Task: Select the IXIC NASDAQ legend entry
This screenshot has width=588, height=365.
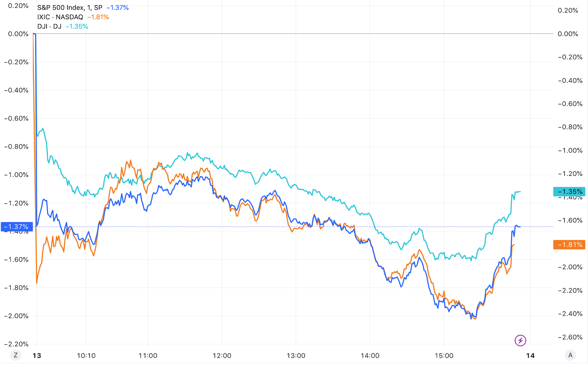Action: tap(60, 17)
